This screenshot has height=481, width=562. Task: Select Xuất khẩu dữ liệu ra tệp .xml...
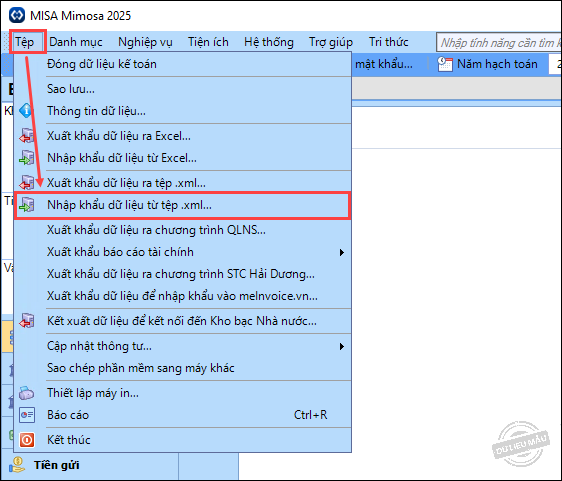point(182,183)
